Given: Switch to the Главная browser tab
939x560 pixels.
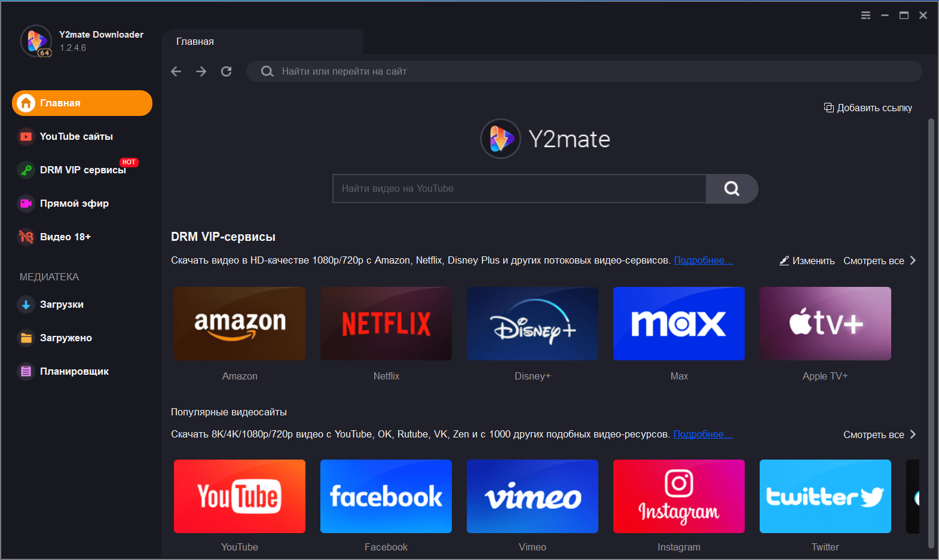Looking at the screenshot, I should pyautogui.click(x=262, y=42).
